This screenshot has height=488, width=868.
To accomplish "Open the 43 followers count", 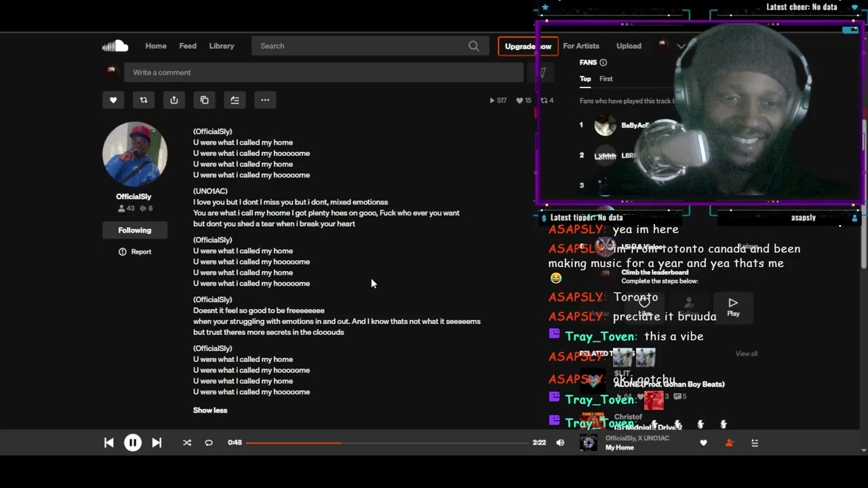I will point(127,209).
